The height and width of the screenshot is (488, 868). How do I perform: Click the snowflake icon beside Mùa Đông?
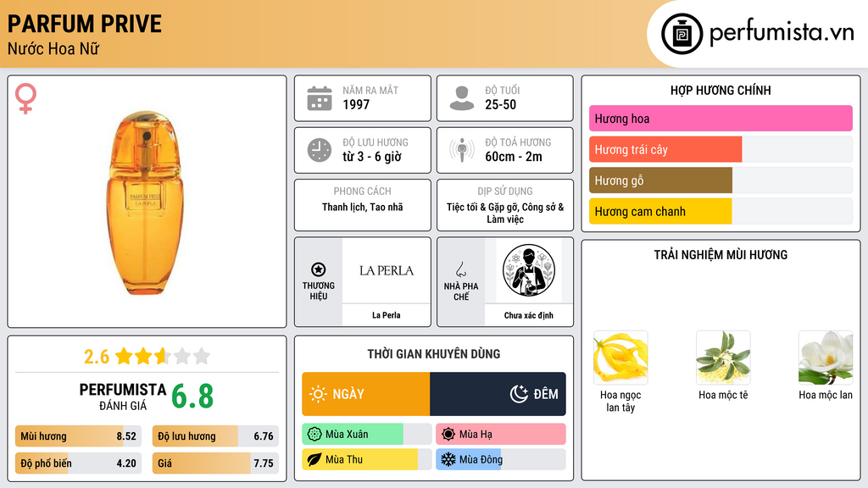(x=448, y=459)
